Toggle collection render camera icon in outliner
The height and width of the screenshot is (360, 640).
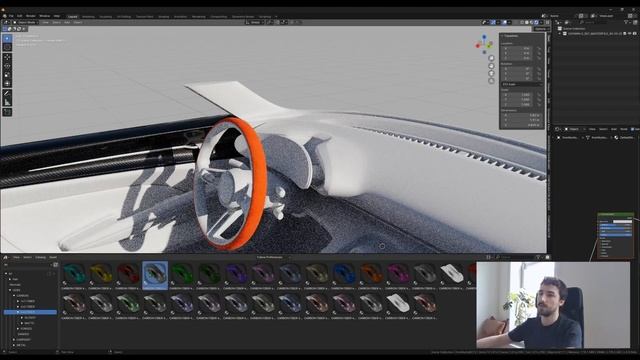(634, 33)
